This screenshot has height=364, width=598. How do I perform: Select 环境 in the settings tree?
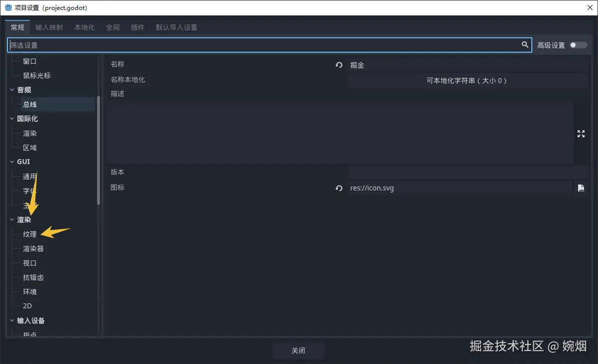[x=30, y=292]
